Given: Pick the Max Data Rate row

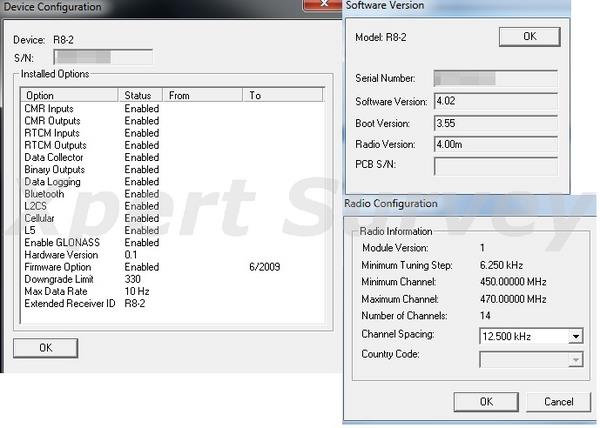Looking at the screenshot, I should (55, 291).
